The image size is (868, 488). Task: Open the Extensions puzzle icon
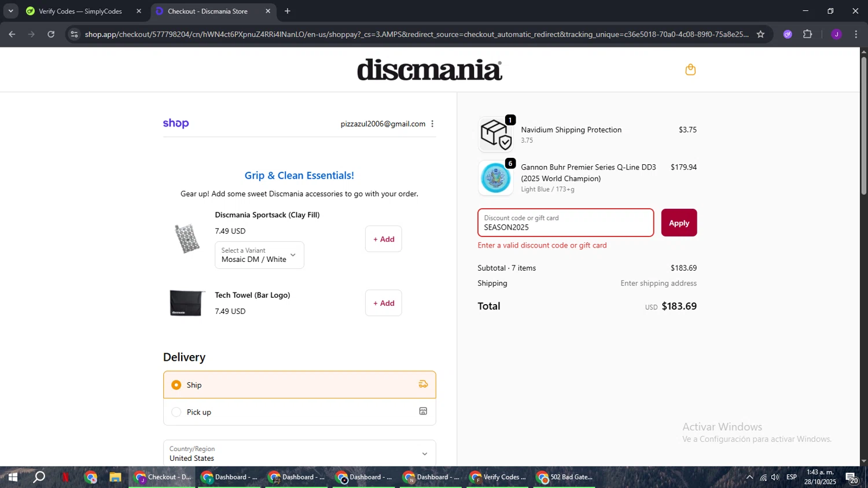pyautogui.click(x=807, y=34)
